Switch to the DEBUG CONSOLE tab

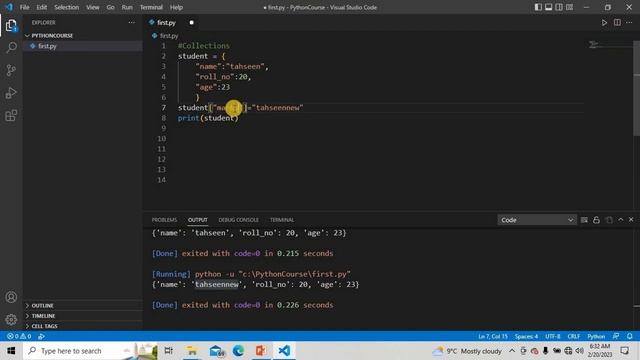coord(238,220)
